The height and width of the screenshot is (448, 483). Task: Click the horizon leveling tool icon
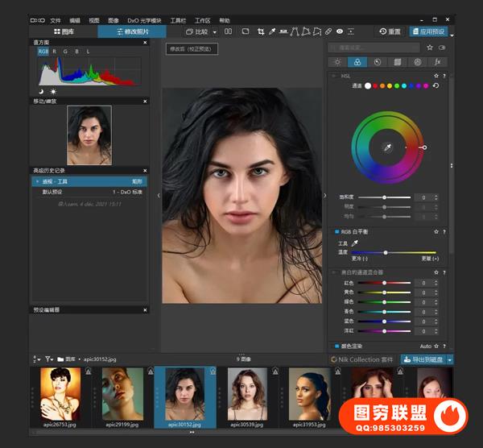(283, 31)
